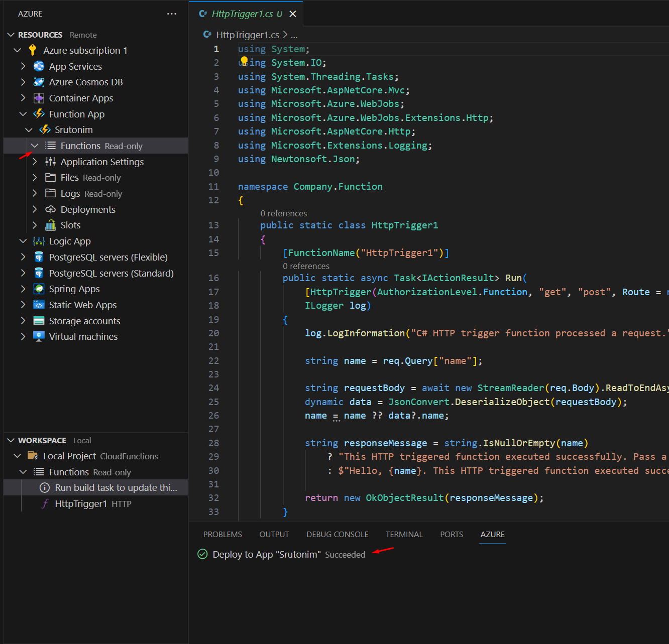The width and height of the screenshot is (669, 644).
Task: Click Run build task to update item
Action: tap(116, 488)
